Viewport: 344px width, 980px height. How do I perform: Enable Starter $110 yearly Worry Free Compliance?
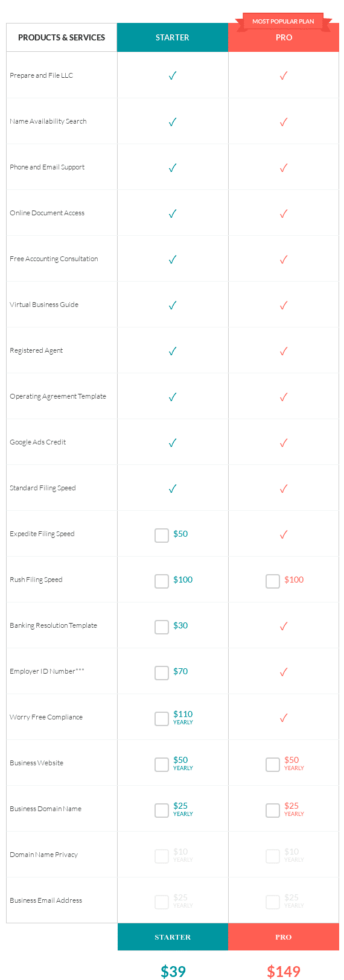162,718
